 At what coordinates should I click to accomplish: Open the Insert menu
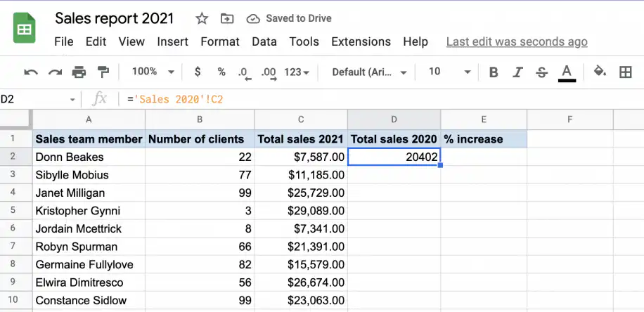[x=172, y=42]
